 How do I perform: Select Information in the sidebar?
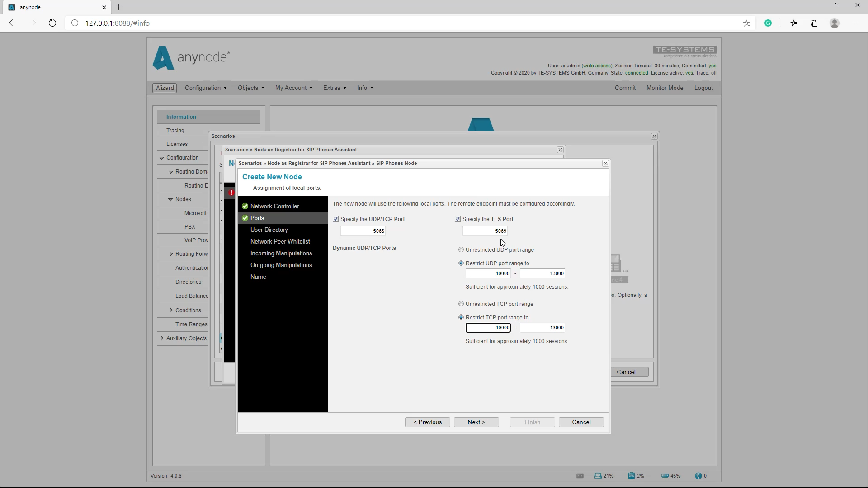pos(209,117)
